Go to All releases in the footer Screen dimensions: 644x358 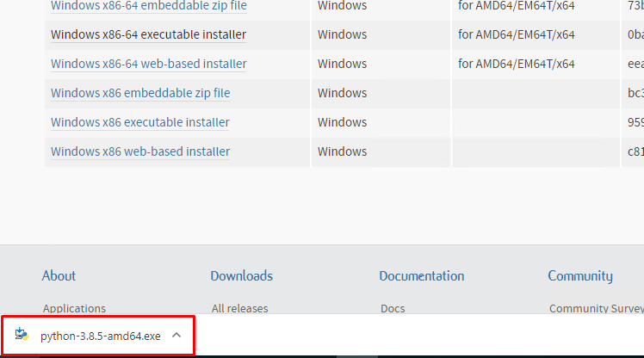coord(240,308)
